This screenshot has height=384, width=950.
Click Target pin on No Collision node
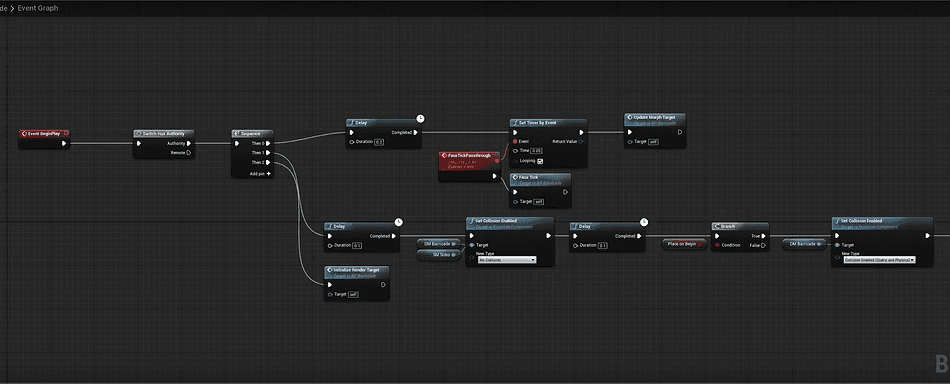coord(472,245)
